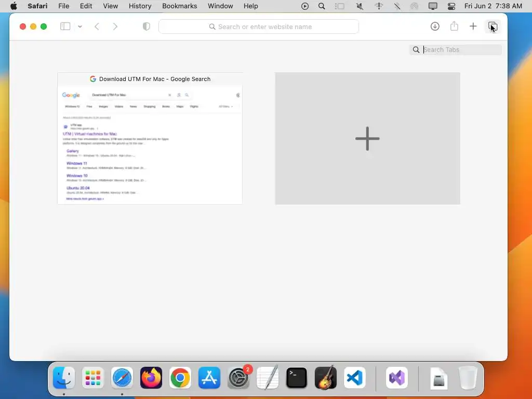Open the Edit menu
Image resolution: width=532 pixels, height=399 pixels.
(x=86, y=6)
